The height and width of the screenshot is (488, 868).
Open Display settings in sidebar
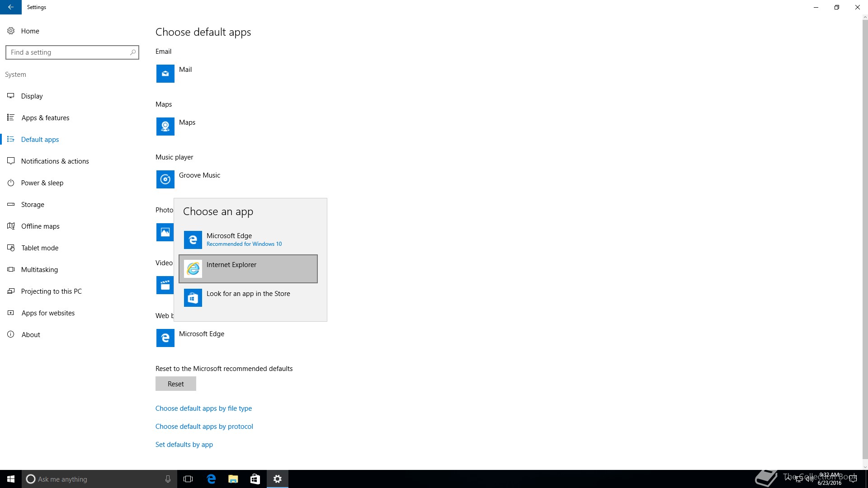pyautogui.click(x=32, y=96)
